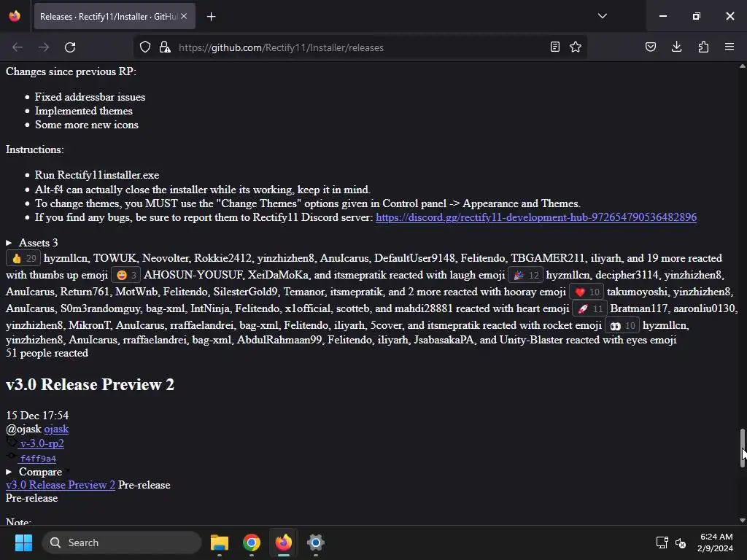Expand the Compare disclosure

pos(34,472)
